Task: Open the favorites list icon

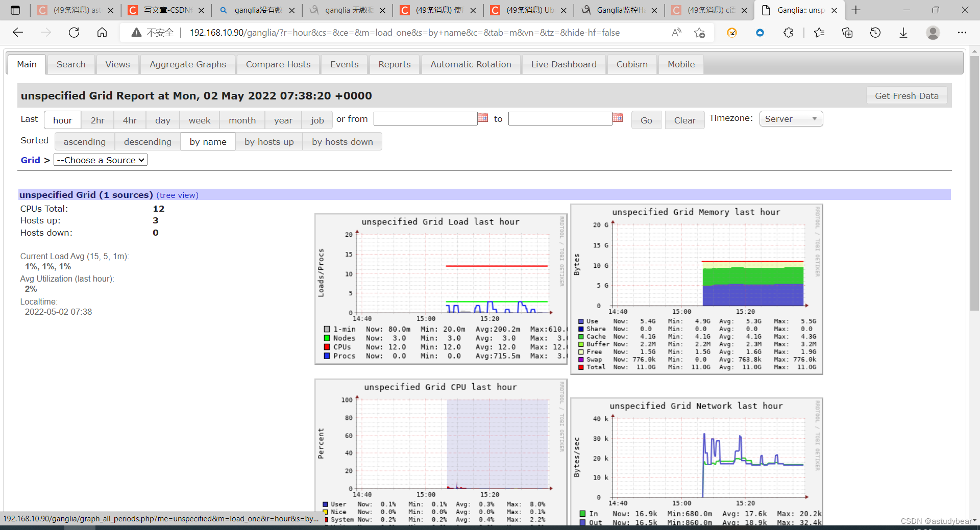Action: [x=819, y=33]
